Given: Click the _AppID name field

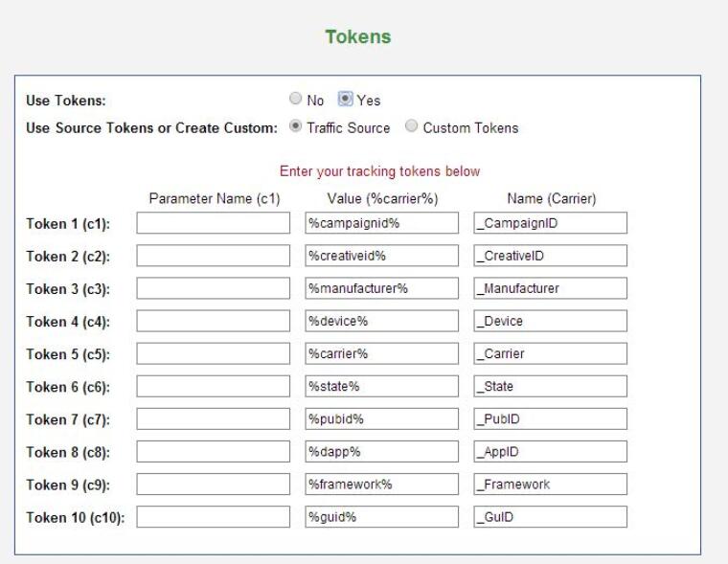Looking at the screenshot, I should point(550,451).
